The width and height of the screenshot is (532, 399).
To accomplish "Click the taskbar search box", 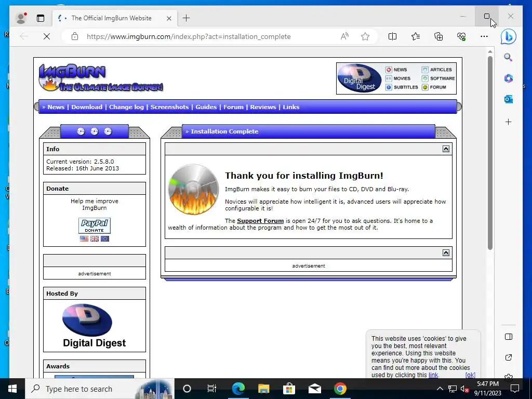I will coord(100,389).
